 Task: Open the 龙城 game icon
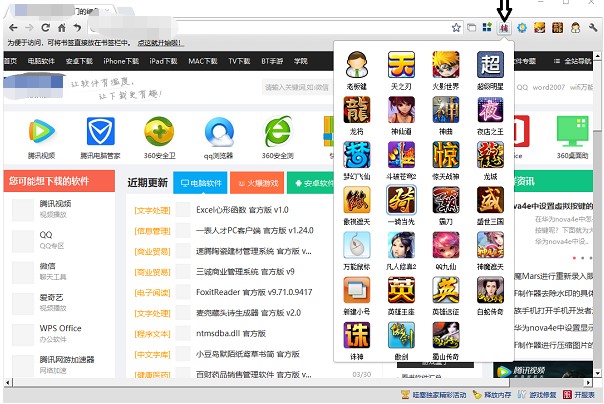(x=490, y=155)
